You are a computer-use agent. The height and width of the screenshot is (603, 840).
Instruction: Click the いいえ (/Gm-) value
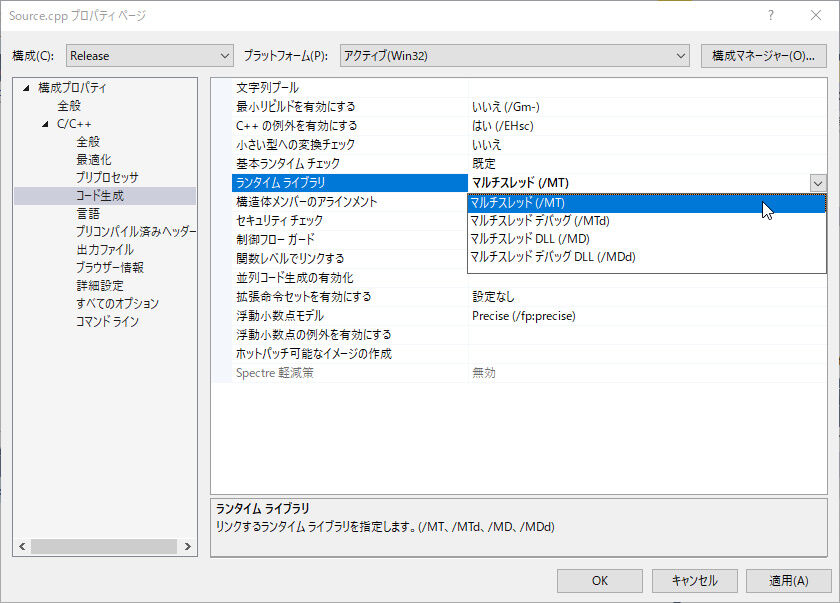coord(506,107)
